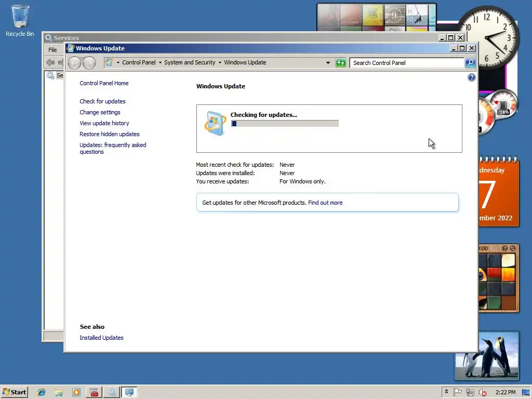Click the green refresh button beside address bar
The height and width of the screenshot is (399, 532).
341,63
